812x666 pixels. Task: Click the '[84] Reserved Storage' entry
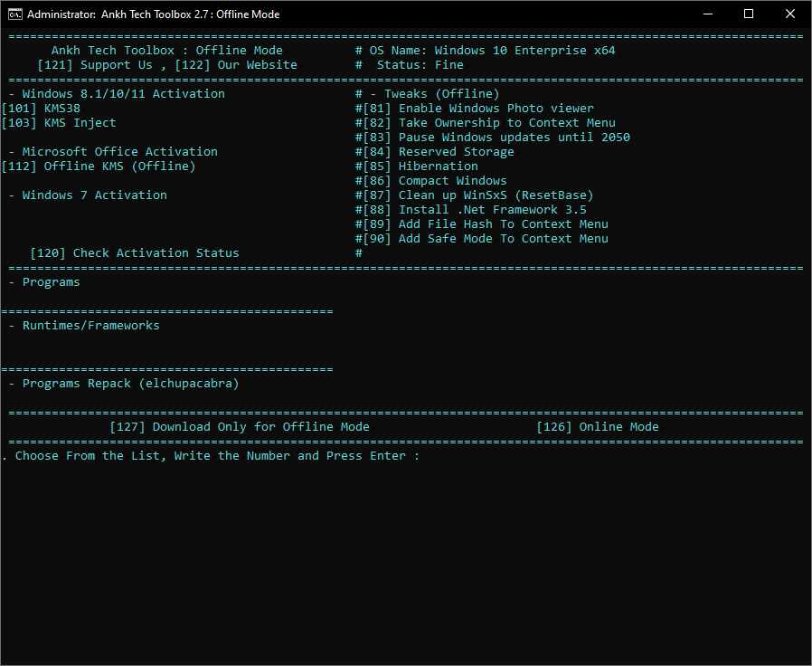click(x=439, y=152)
